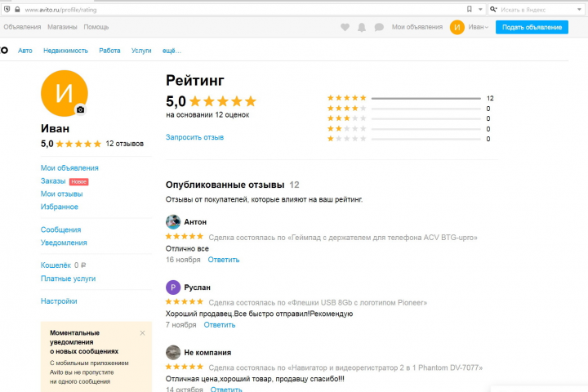Image resolution: width=588 pixels, height=392 pixels.
Task: Click the five-star rating bar
Action: click(x=426, y=98)
